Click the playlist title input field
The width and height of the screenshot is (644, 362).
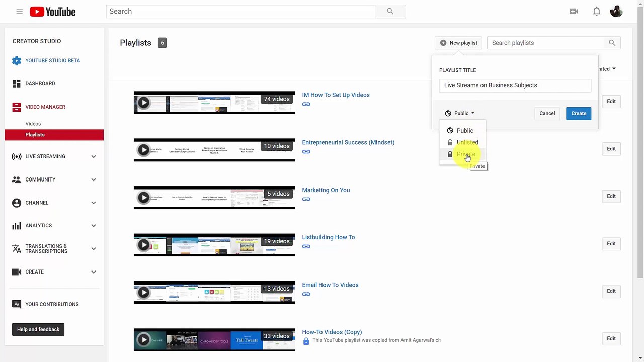[515, 85]
